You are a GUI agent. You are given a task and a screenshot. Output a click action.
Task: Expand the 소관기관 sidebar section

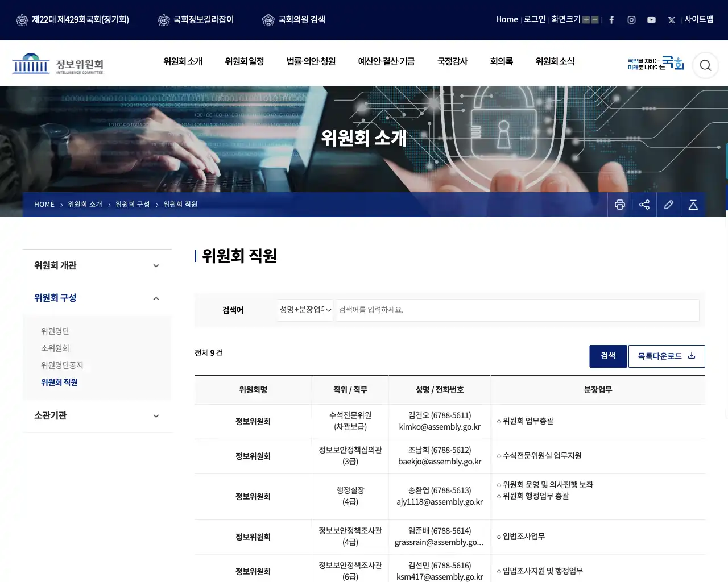click(97, 415)
